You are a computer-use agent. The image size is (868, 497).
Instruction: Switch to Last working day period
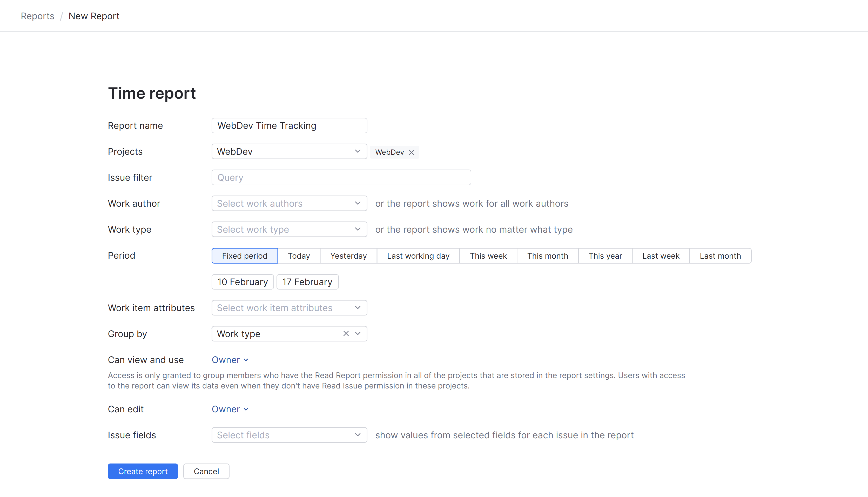click(418, 256)
